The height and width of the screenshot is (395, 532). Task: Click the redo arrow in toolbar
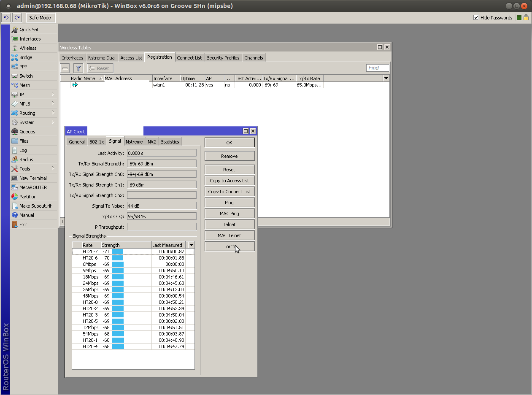(17, 18)
